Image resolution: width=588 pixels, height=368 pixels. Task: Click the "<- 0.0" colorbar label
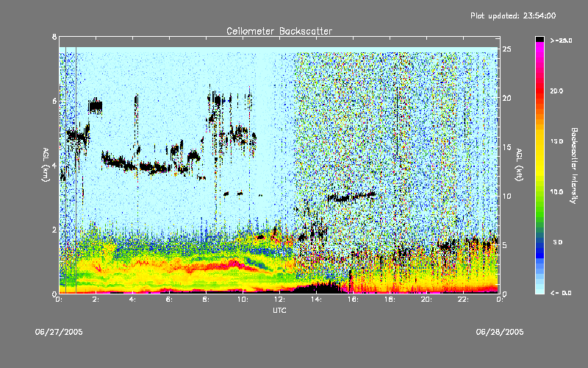point(561,293)
